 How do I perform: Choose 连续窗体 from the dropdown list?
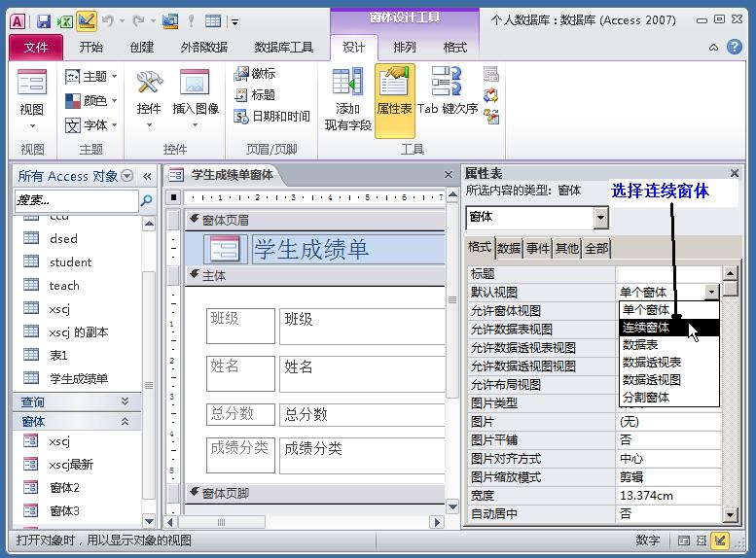click(x=669, y=328)
